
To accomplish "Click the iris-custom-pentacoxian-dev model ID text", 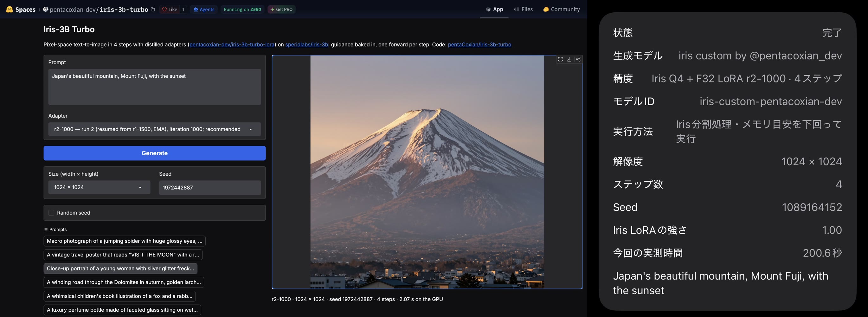I will 771,101.
